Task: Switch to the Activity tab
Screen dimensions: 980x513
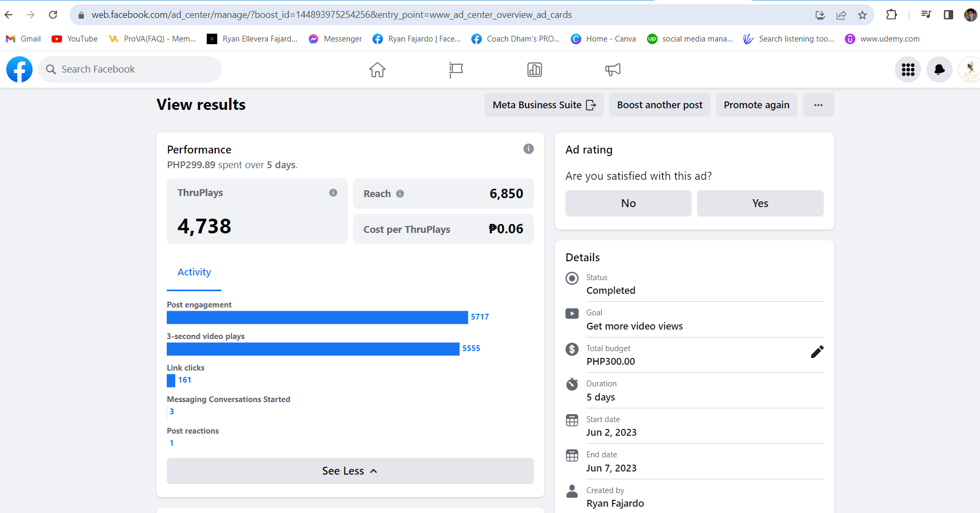Action: (x=194, y=272)
